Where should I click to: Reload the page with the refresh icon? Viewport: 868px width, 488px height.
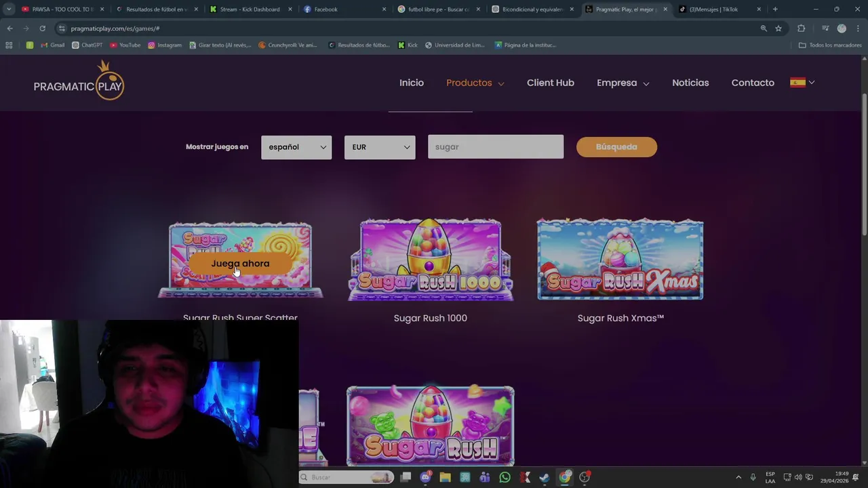coord(42,28)
